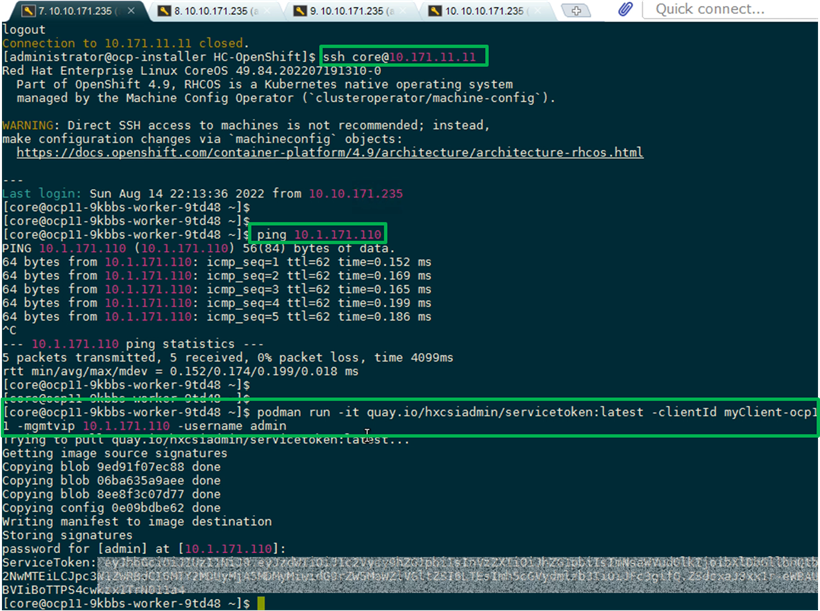Click the 'logout' line at the top
Screen dimensions: 820x611
[24, 30]
